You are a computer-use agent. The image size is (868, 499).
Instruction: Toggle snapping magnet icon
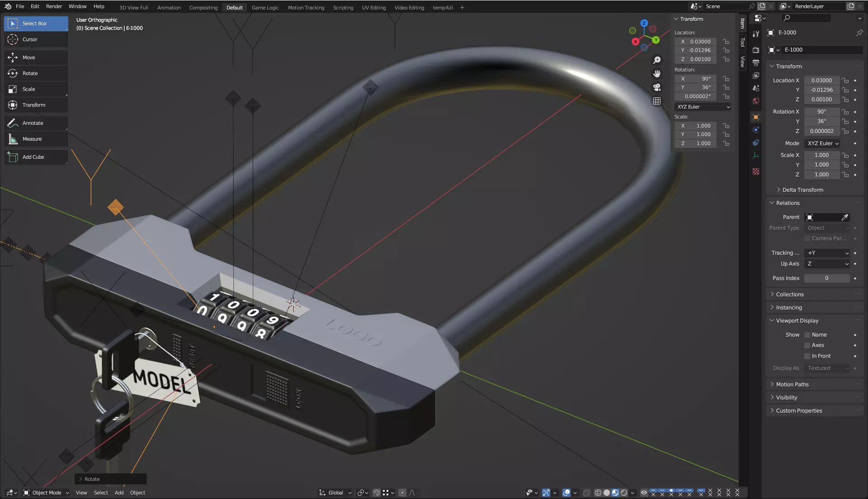point(377,493)
